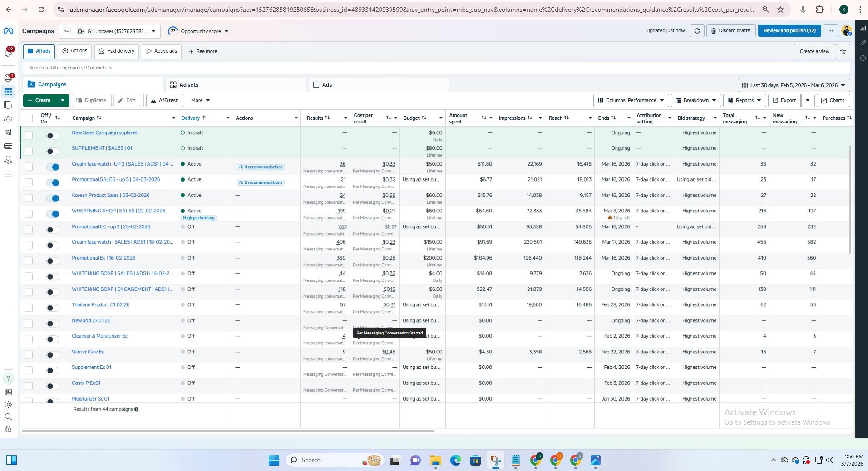Select the Active ads filter tab

[x=162, y=51]
